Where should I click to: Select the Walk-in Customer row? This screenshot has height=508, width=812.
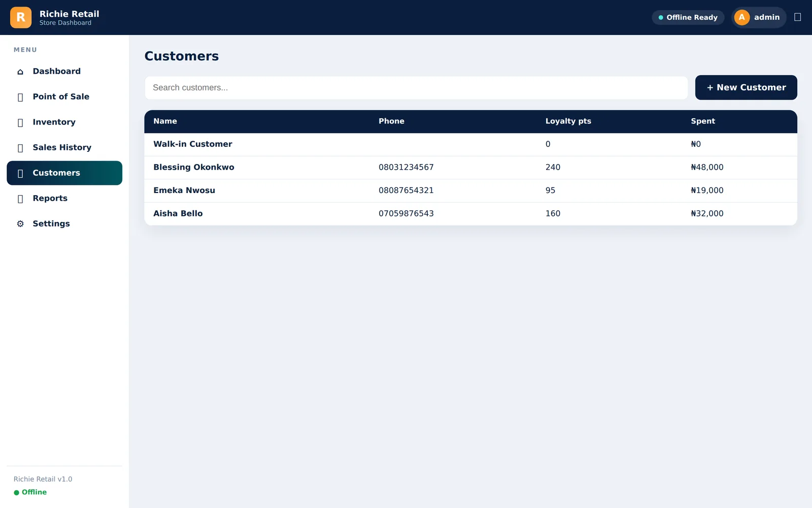pos(470,144)
